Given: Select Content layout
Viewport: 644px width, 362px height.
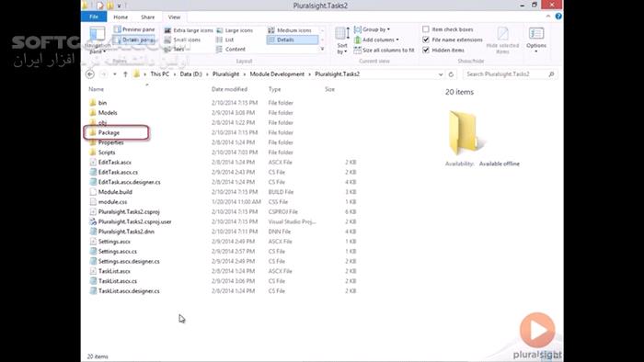Looking at the screenshot, I should [x=231, y=50].
